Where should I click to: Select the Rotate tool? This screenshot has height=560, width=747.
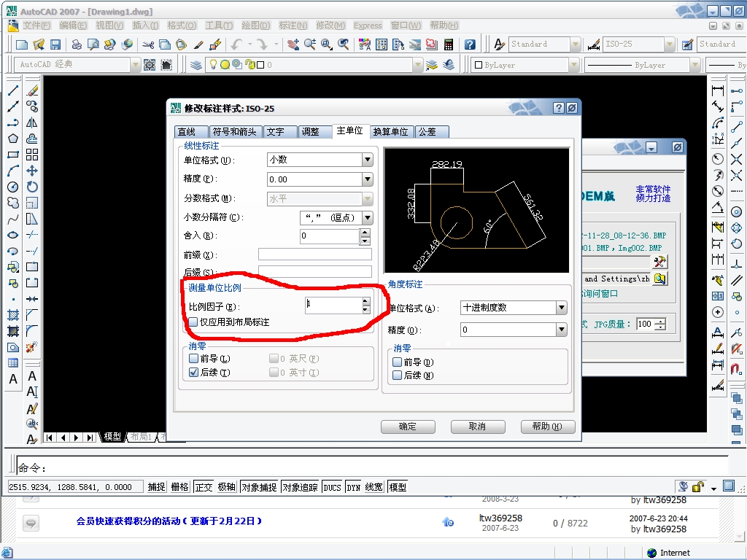tap(32, 187)
